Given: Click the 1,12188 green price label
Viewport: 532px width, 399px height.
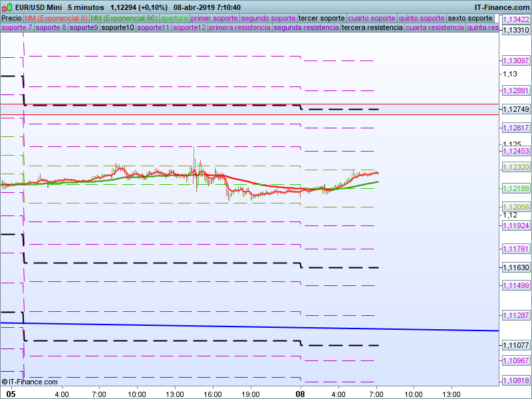Looking at the screenshot, I should point(515,189).
